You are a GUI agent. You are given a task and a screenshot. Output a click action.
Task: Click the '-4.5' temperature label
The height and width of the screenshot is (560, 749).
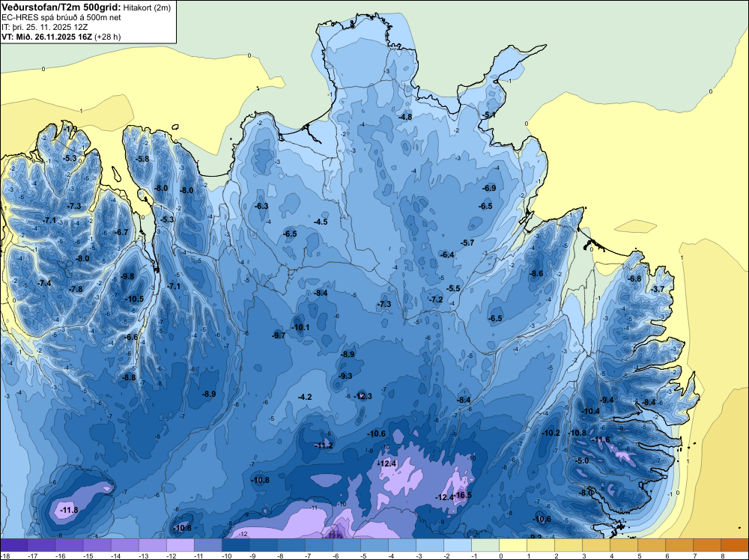(321, 222)
